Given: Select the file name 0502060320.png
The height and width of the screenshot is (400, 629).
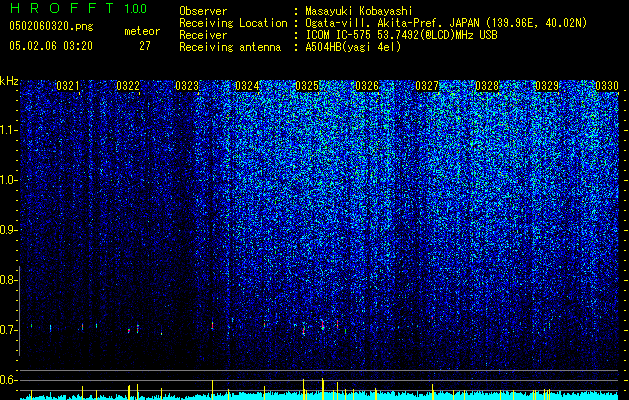Looking at the screenshot, I should click(x=51, y=27).
